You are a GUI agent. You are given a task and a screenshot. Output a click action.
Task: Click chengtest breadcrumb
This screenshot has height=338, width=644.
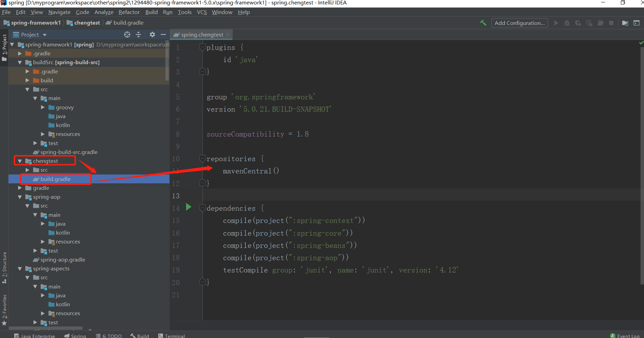(84, 23)
